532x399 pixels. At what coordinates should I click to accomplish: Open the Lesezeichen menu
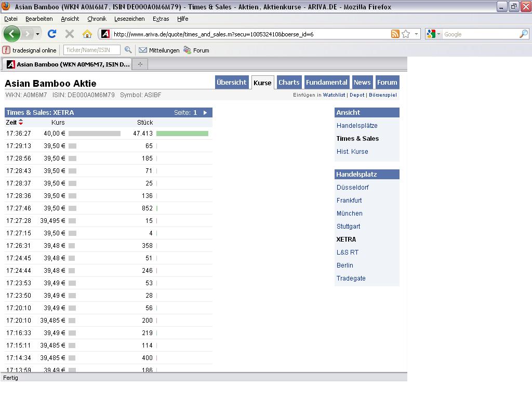tap(129, 19)
